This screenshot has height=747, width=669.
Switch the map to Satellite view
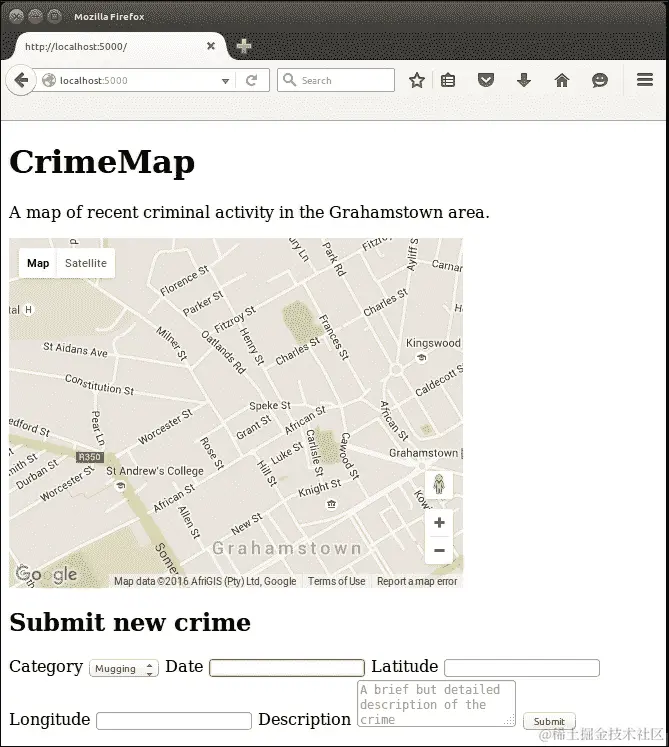click(x=86, y=263)
